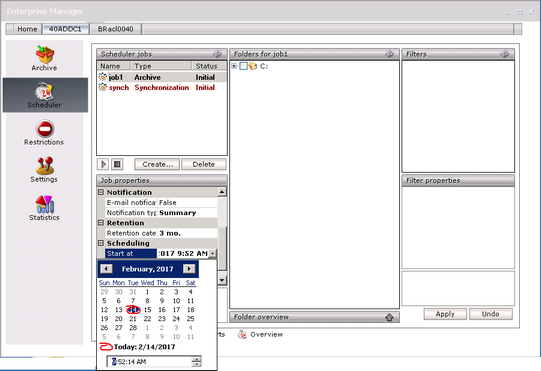Open the Archive section in sidebar
Image resolution: width=541 pixels, height=371 pixels.
[x=45, y=58]
